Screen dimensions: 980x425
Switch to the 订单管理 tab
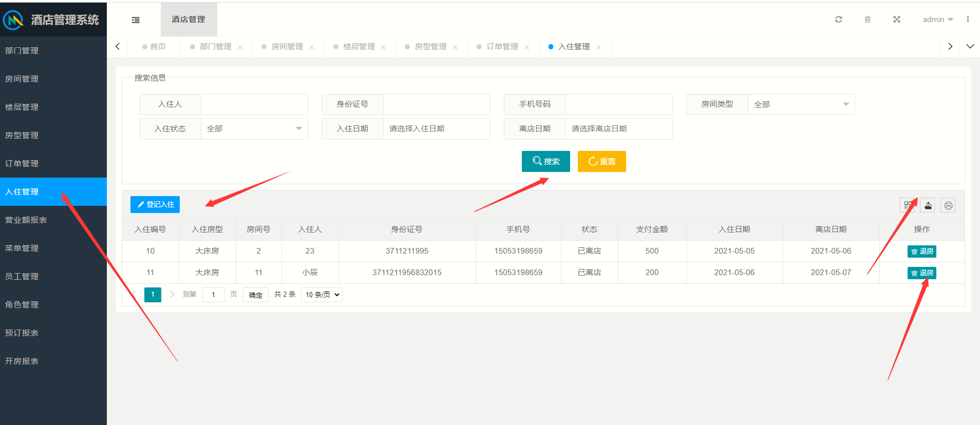pyautogui.click(x=502, y=47)
